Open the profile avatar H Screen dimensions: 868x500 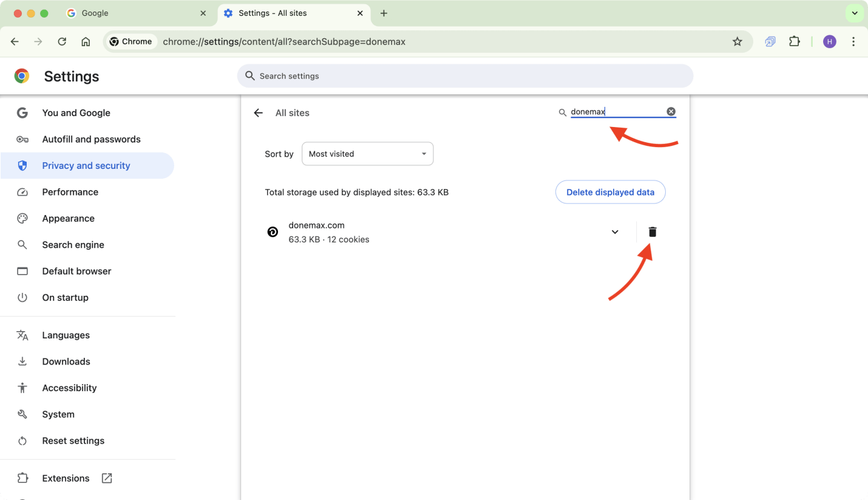[829, 42]
